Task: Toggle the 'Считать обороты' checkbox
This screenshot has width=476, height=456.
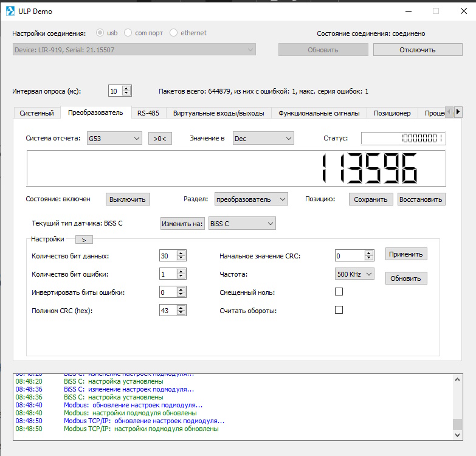Action: coord(339,310)
